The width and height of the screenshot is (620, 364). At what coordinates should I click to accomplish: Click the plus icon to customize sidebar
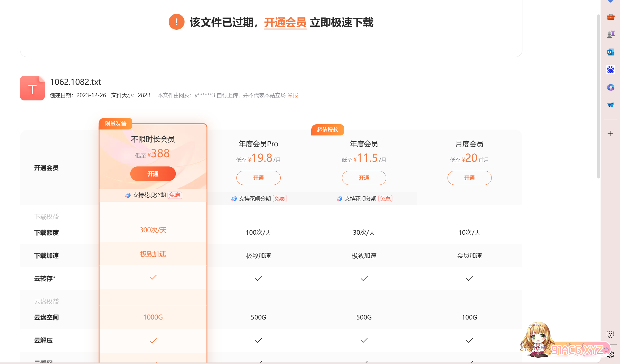pos(610,133)
